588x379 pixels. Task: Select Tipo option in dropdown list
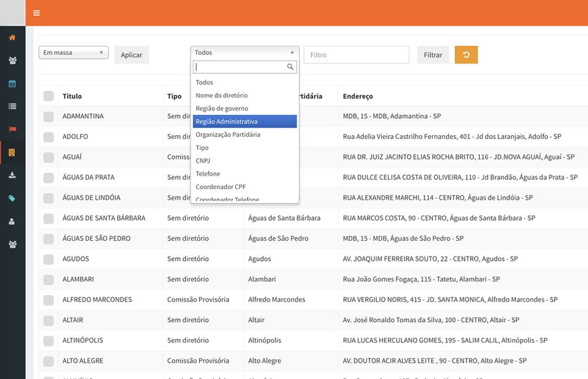[x=245, y=147]
